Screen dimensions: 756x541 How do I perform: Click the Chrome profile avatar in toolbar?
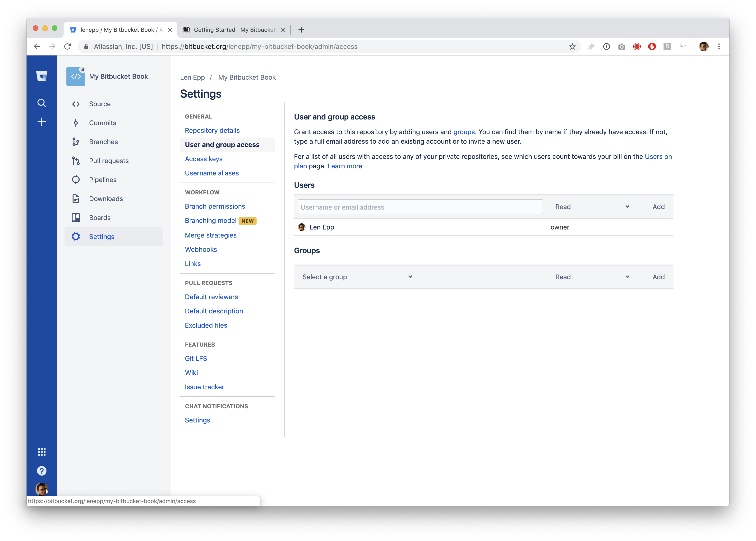click(x=704, y=47)
